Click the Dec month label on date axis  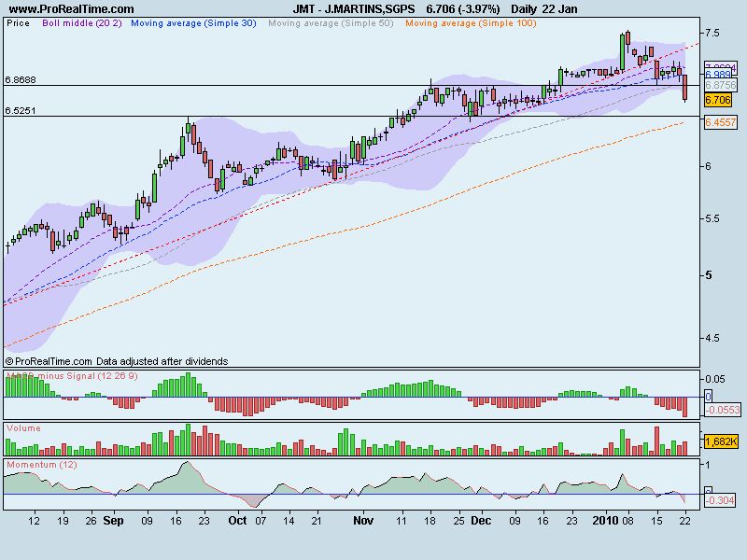click(x=481, y=521)
